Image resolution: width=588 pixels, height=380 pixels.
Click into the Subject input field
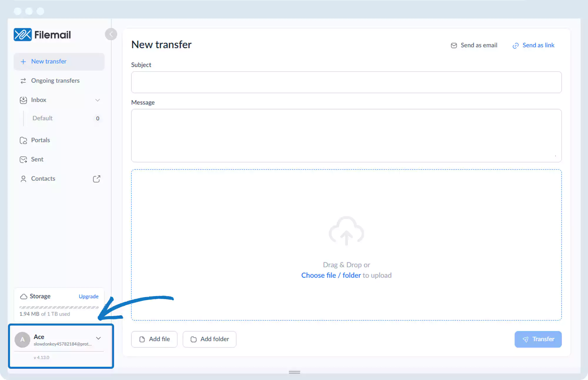coord(346,82)
